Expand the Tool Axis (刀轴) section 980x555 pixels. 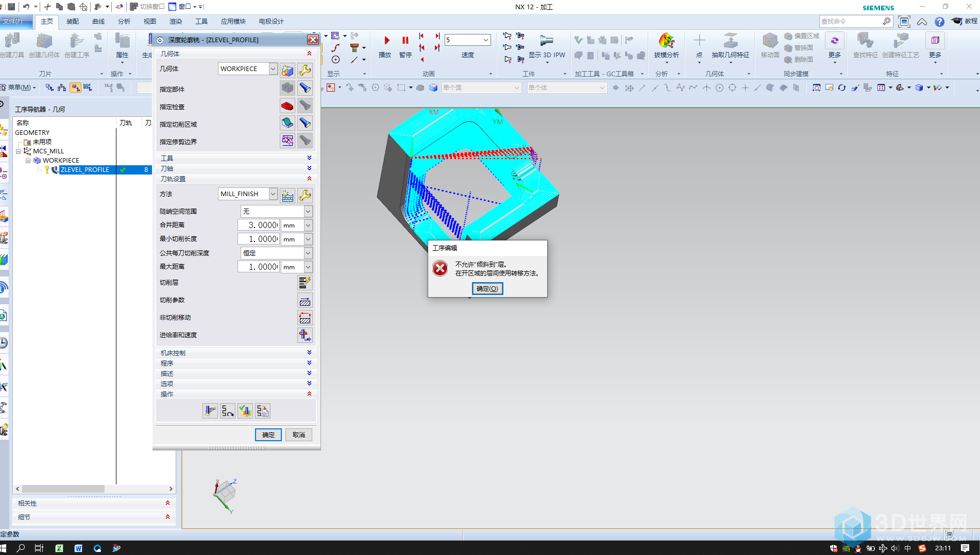pos(236,168)
